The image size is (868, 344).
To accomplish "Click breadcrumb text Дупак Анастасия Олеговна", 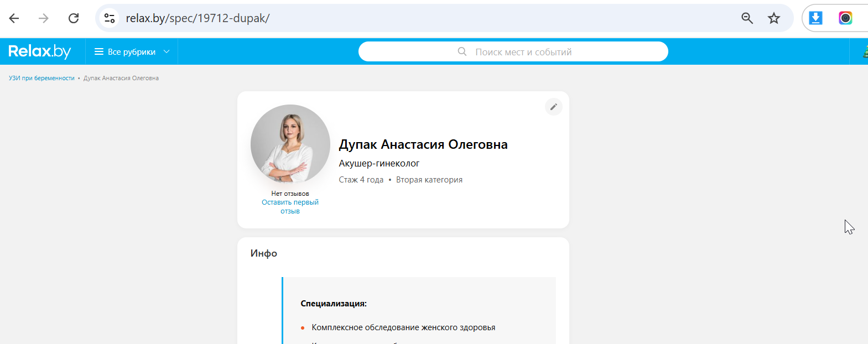I will (x=121, y=78).
